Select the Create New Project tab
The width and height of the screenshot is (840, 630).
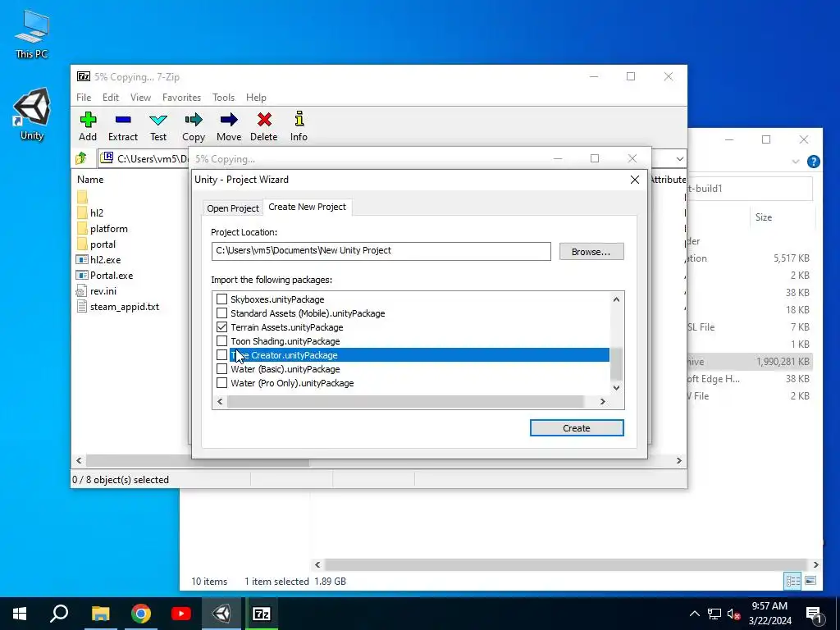pyautogui.click(x=307, y=207)
